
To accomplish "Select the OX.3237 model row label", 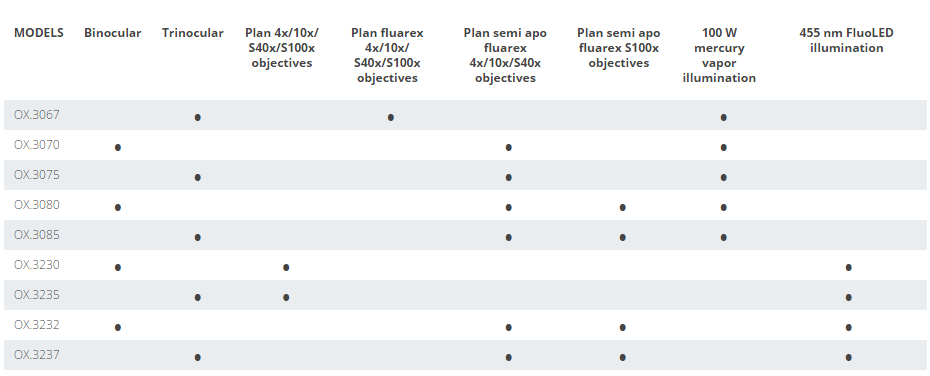I will pyautogui.click(x=37, y=355).
